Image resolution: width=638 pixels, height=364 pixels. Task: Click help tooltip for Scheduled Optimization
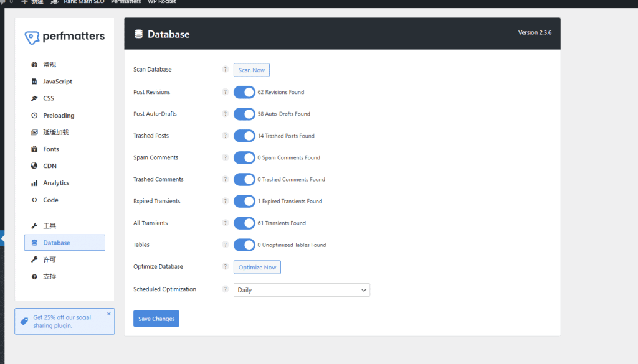tap(226, 289)
